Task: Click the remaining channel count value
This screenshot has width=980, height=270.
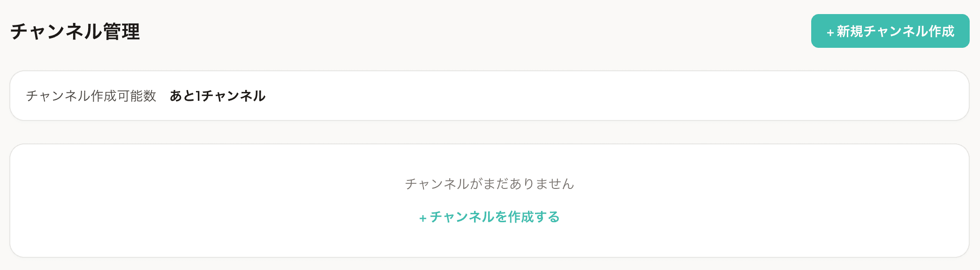Action: pyautogui.click(x=218, y=96)
